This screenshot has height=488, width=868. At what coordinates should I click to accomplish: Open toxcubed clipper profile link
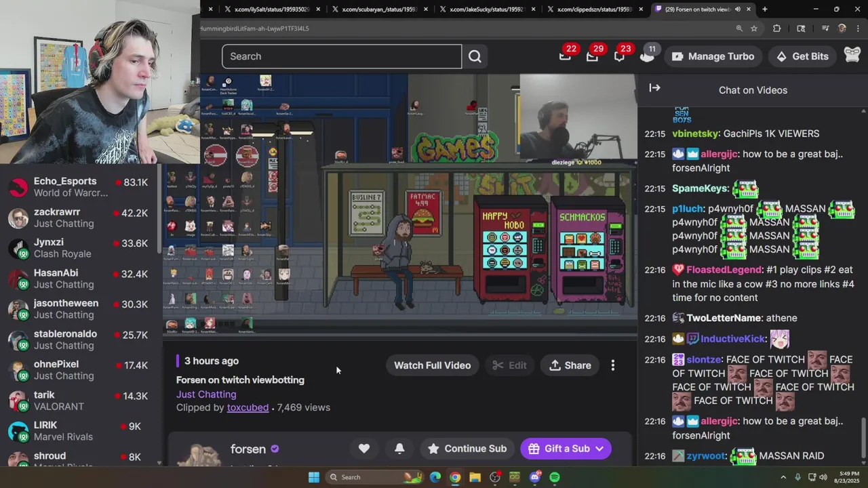pos(248,407)
